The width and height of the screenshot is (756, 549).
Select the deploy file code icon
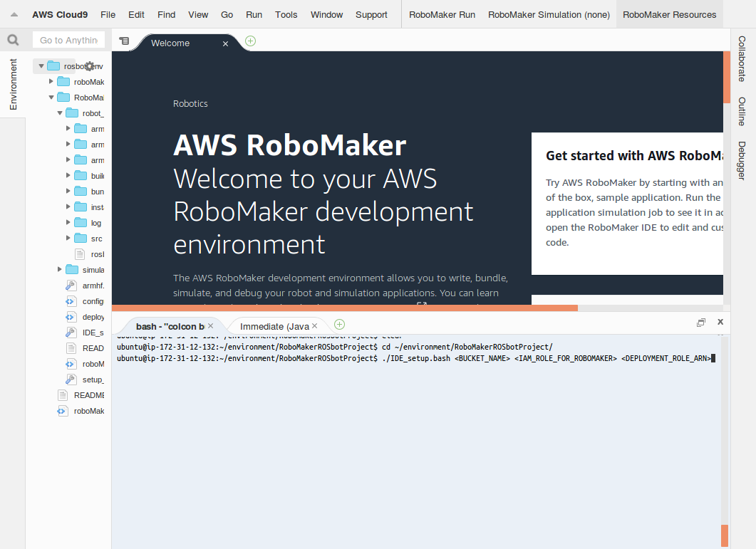pos(71,317)
